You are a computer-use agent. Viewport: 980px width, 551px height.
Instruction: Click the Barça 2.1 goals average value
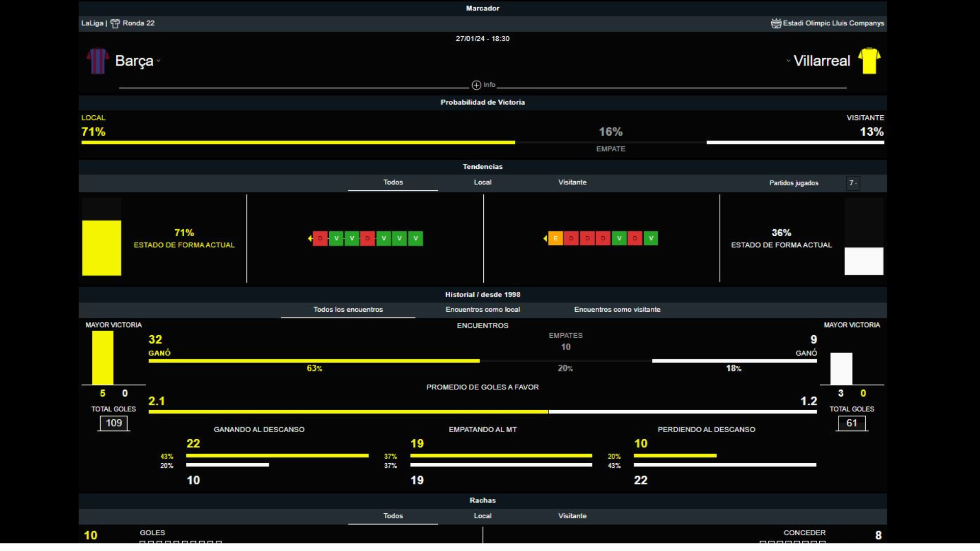pyautogui.click(x=157, y=402)
